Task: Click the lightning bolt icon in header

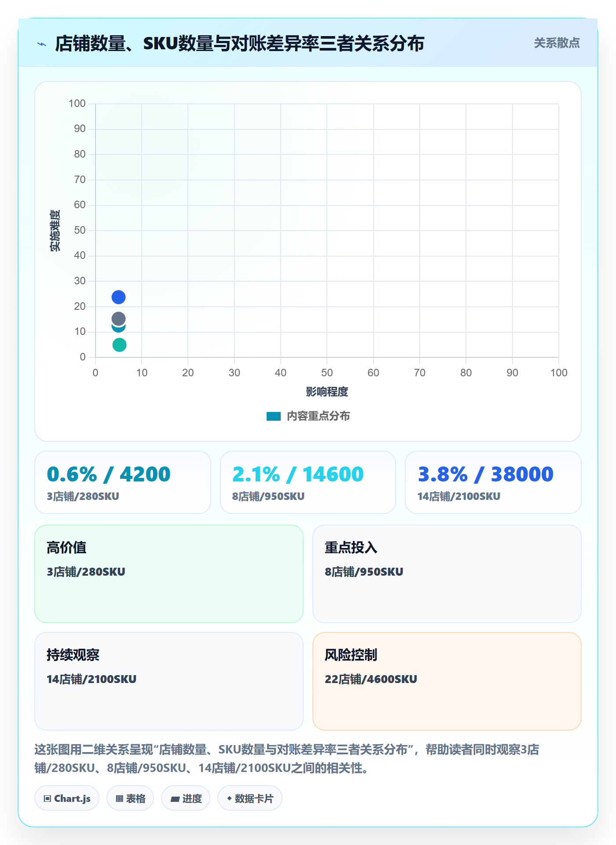Action: pyautogui.click(x=42, y=44)
